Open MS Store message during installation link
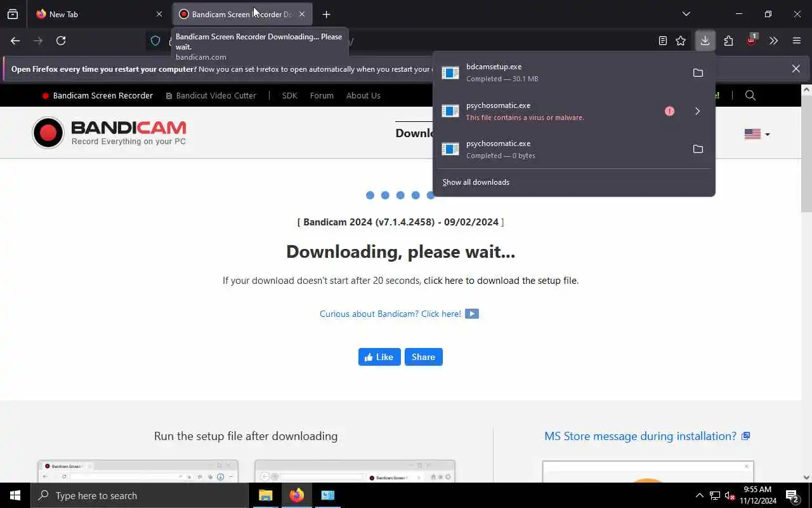 640,436
